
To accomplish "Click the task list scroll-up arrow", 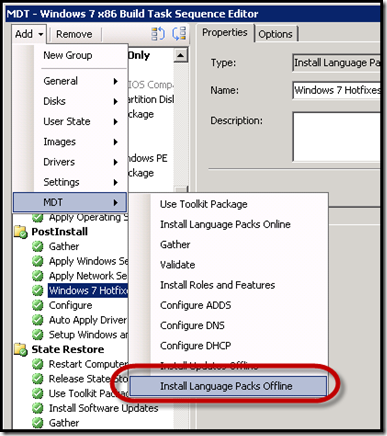I will tap(180, 55).
